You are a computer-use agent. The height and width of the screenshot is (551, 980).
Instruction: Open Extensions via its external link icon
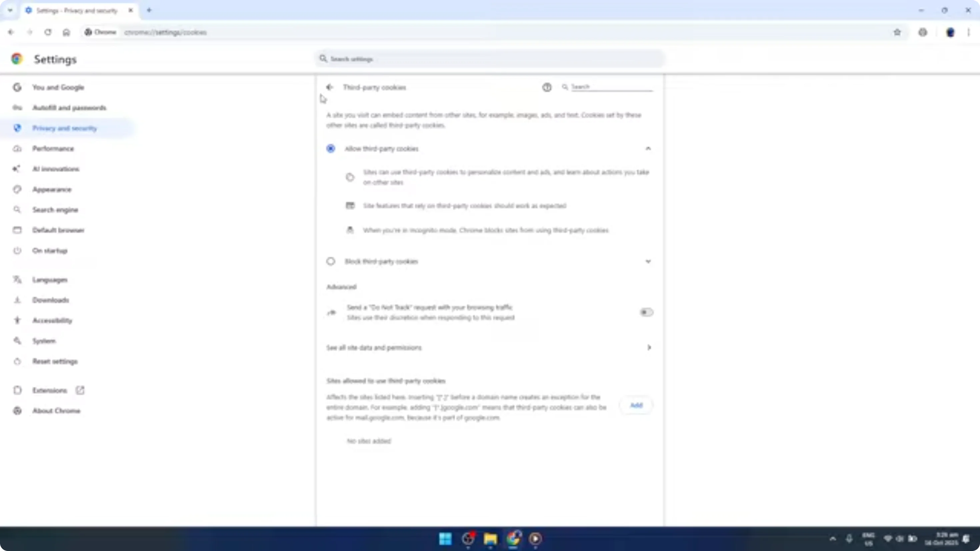80,390
